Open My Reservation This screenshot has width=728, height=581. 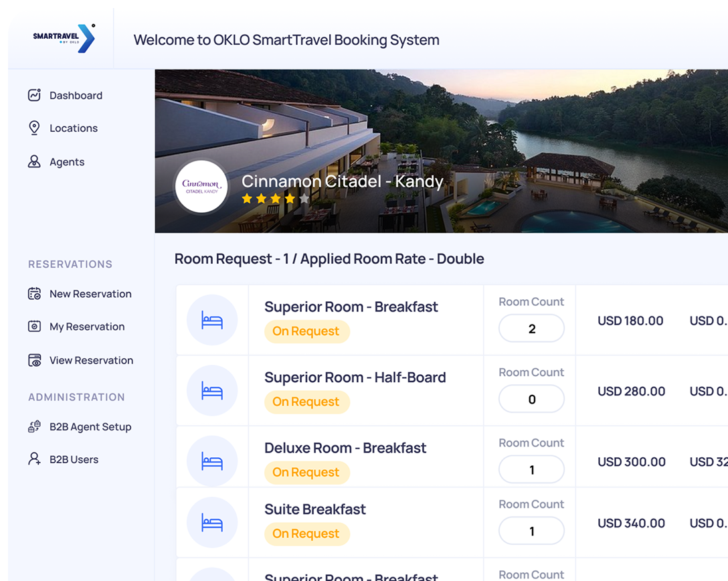pos(76,327)
